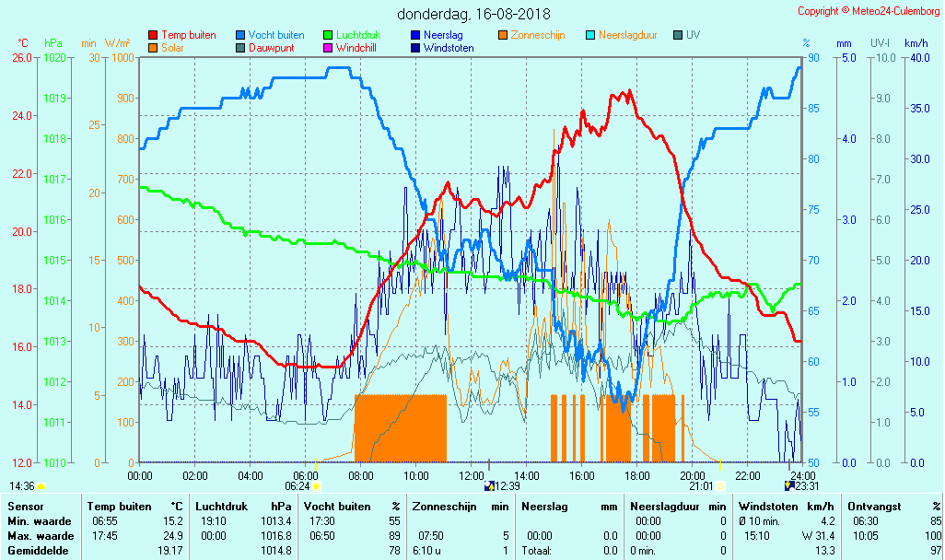
Task: Click the Dauwpunt legend label
Action: (x=270, y=47)
